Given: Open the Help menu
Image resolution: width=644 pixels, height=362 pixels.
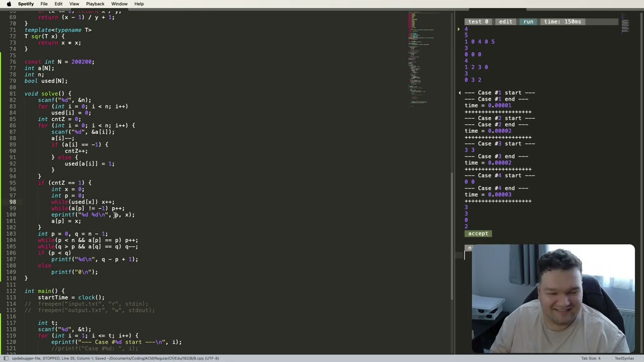Looking at the screenshot, I should (139, 4).
